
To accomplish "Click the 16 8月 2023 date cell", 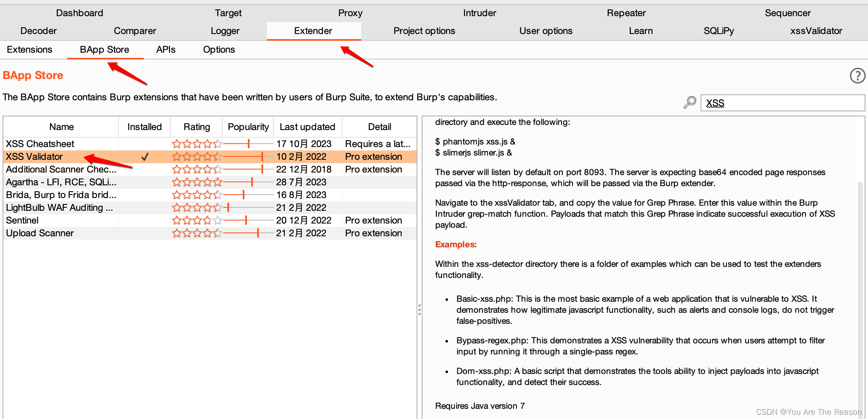I will (x=301, y=195).
